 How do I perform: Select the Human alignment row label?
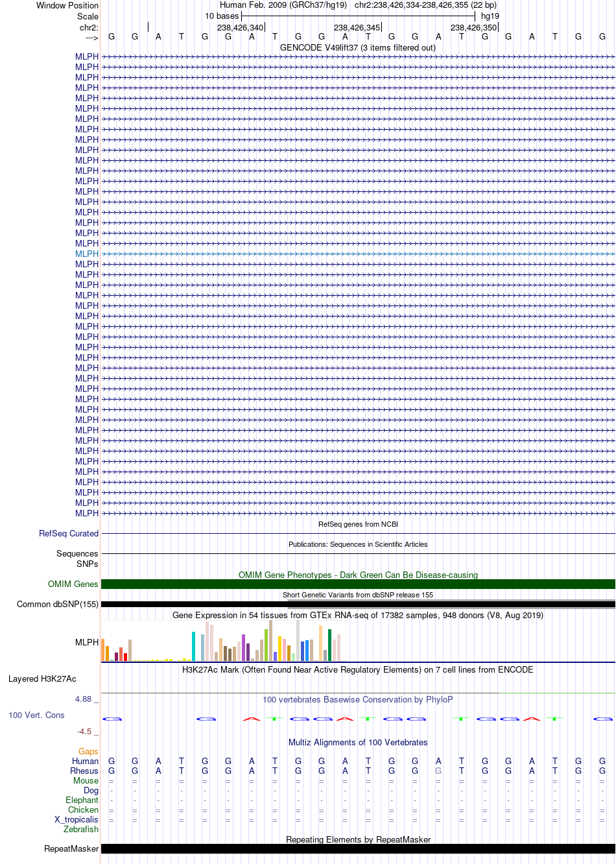(86, 761)
